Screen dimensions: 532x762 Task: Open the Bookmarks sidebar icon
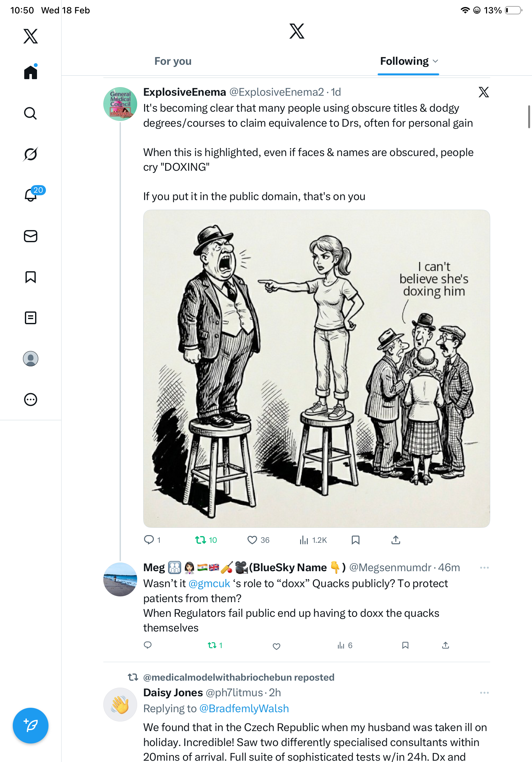tap(31, 277)
